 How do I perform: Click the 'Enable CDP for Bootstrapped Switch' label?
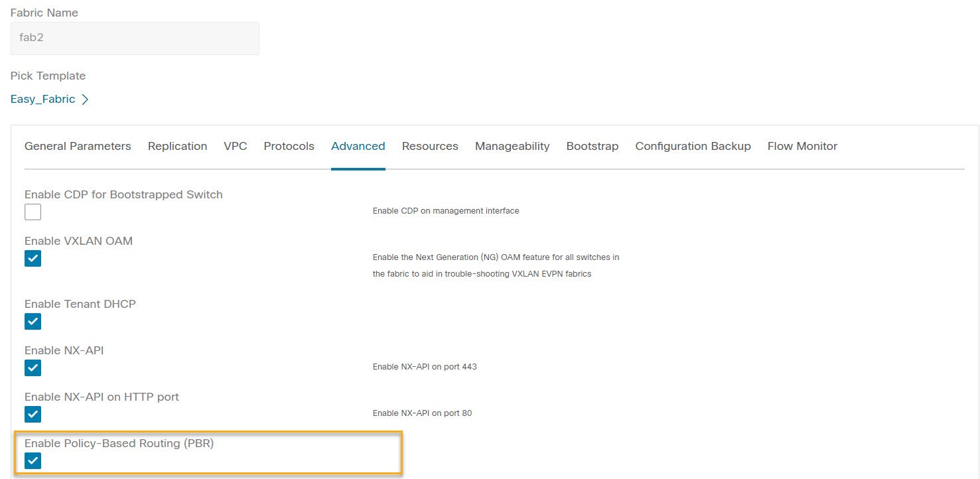tap(123, 194)
